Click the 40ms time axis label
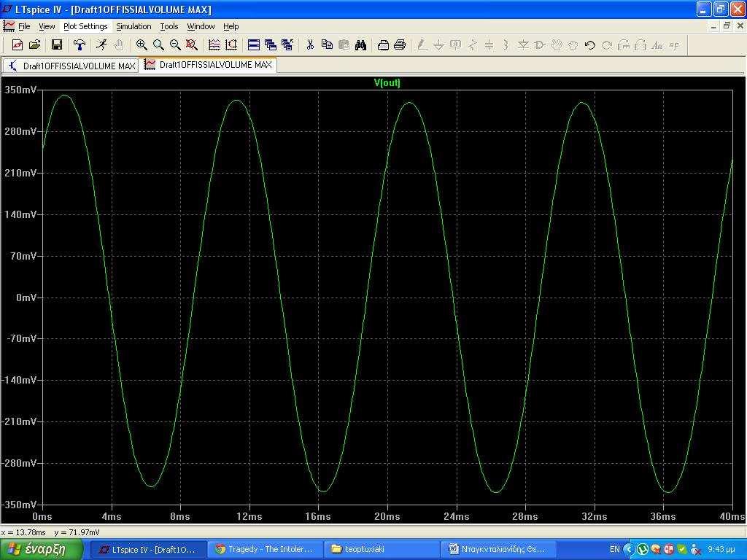Image resolution: width=747 pixels, height=560 pixels. point(732,517)
